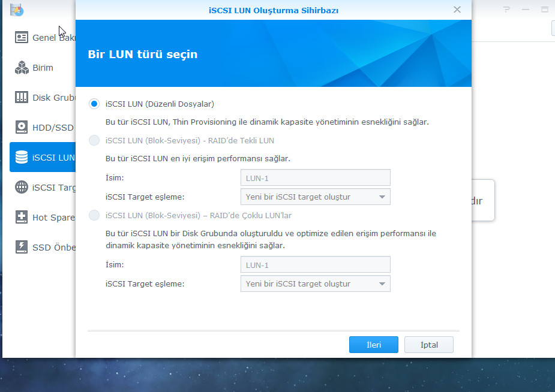Open the Birim volume cubes icon
The image size is (555, 392).
coord(22,68)
